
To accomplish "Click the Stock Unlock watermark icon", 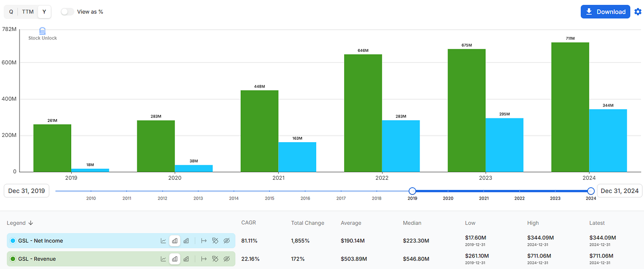I will tap(42, 30).
